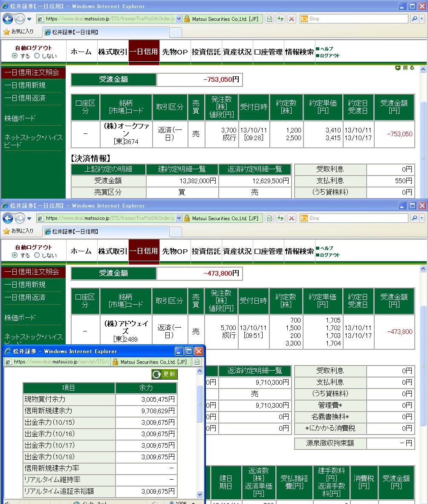Select する auto-logout radio in top window

coord(14,56)
